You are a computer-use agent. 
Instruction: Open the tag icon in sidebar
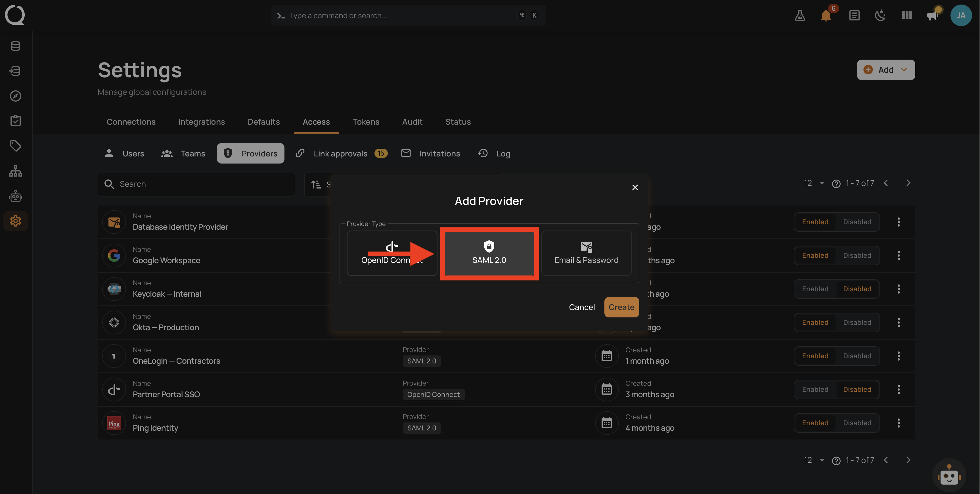coord(16,146)
